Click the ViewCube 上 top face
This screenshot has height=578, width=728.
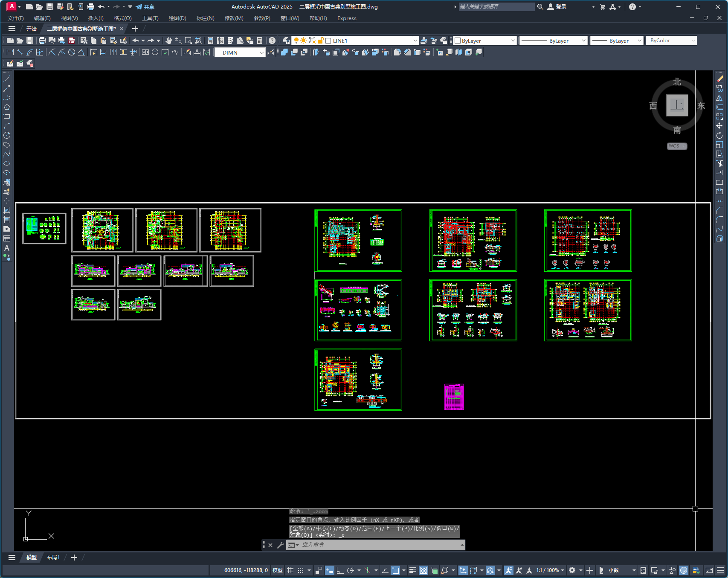pos(677,105)
